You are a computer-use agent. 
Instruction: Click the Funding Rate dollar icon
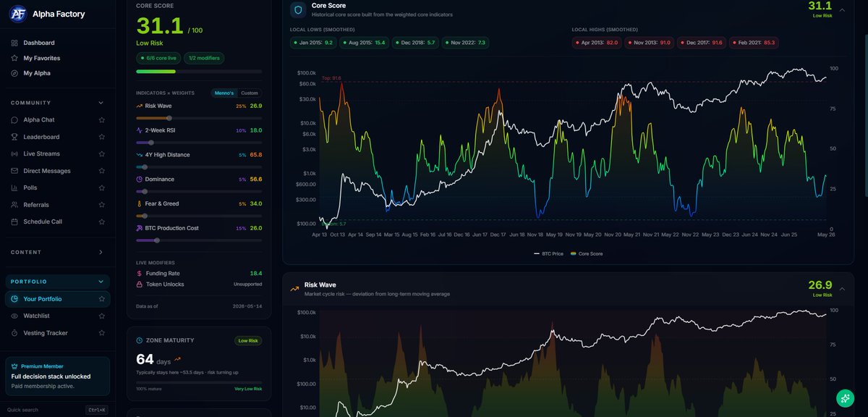[140, 274]
